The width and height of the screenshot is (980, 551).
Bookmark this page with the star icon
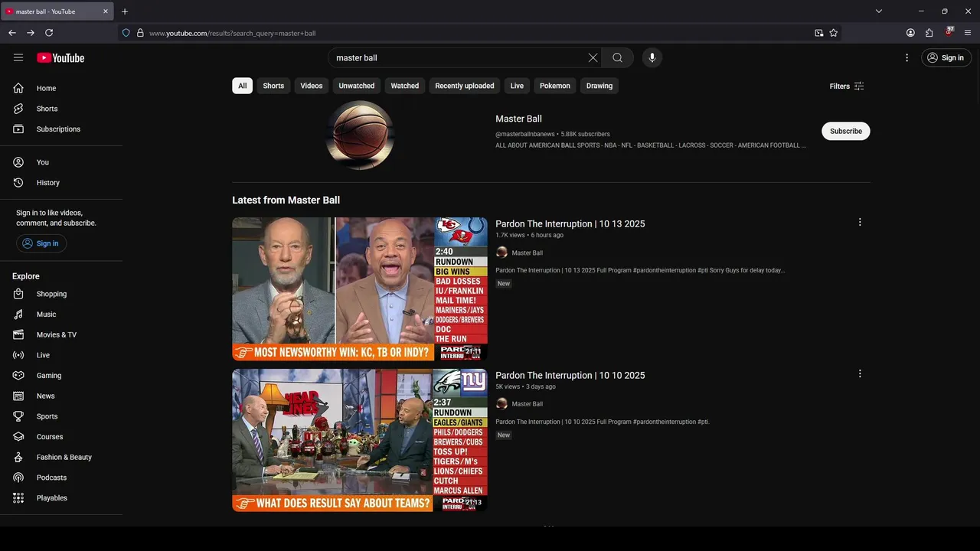pyautogui.click(x=834, y=33)
